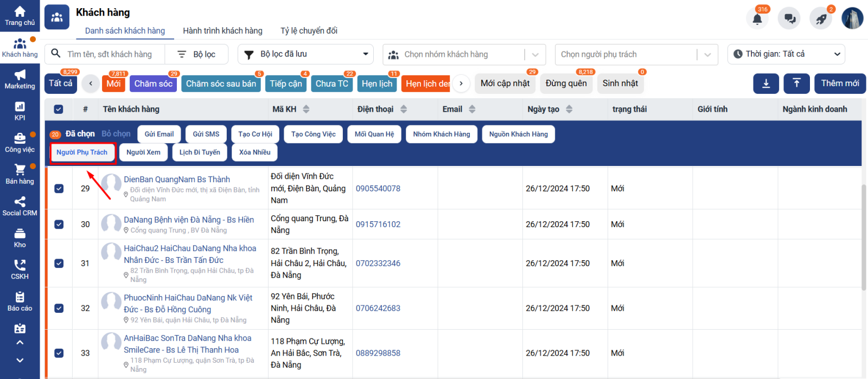
Task: Uncheck the checkbox for row 29
Action: 59,189
